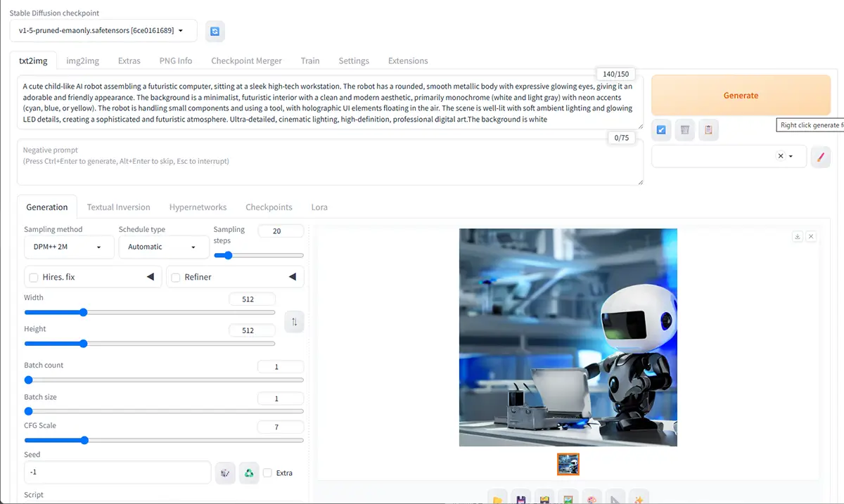
Task: Open the Stable Diffusion checkpoint dropdown
Action: point(103,31)
